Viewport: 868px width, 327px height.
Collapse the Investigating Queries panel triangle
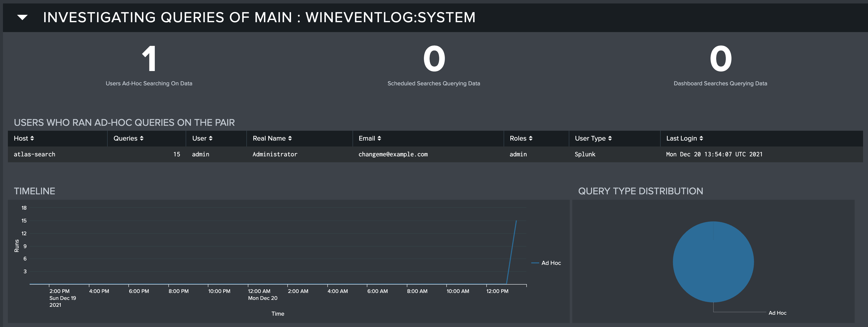[22, 17]
